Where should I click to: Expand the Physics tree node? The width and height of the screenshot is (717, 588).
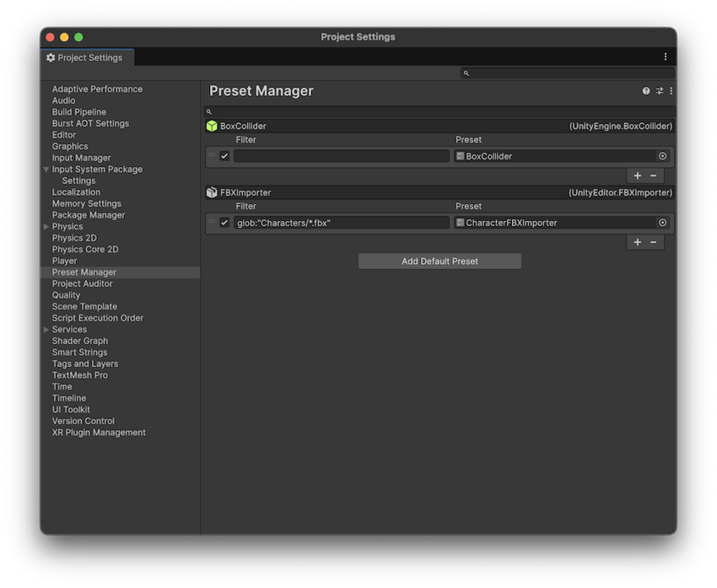pos(46,227)
